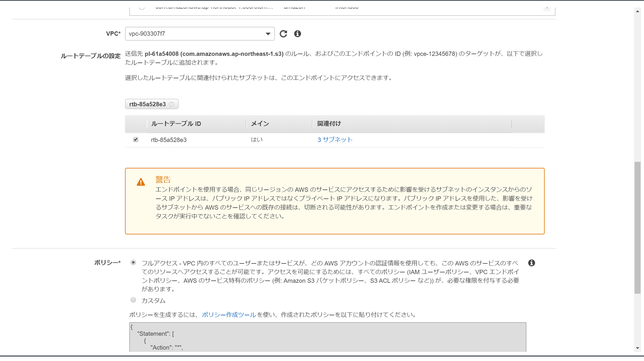Click the page scrollbar up arrow
644x361 pixels.
coord(637,11)
